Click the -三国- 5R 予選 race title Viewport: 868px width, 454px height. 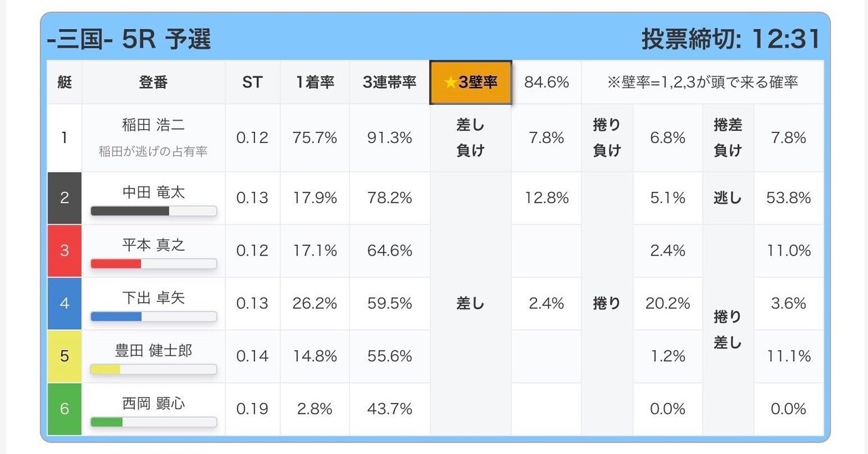coord(129,39)
